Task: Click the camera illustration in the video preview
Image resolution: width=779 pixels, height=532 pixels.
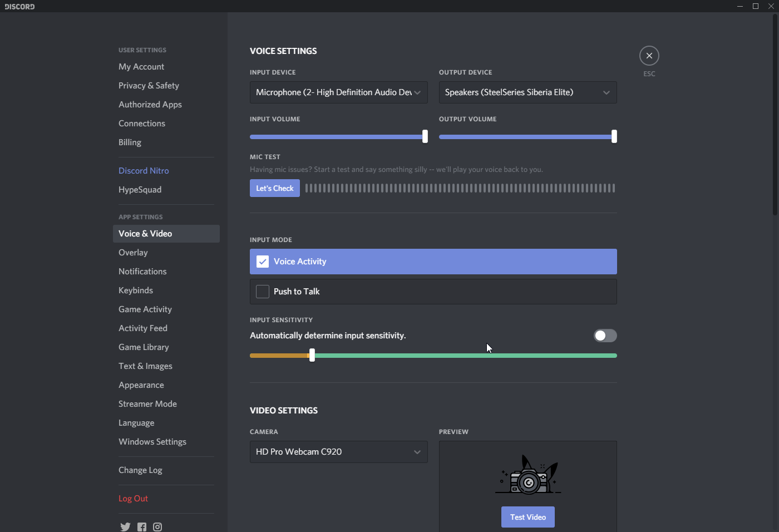Action: click(x=527, y=475)
